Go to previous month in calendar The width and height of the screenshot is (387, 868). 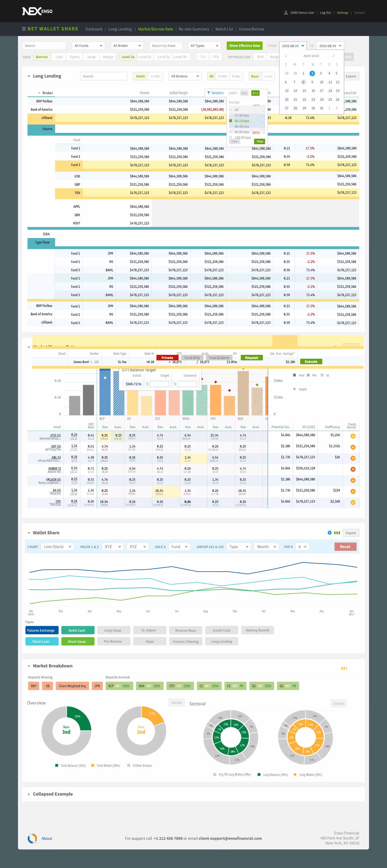(286, 56)
